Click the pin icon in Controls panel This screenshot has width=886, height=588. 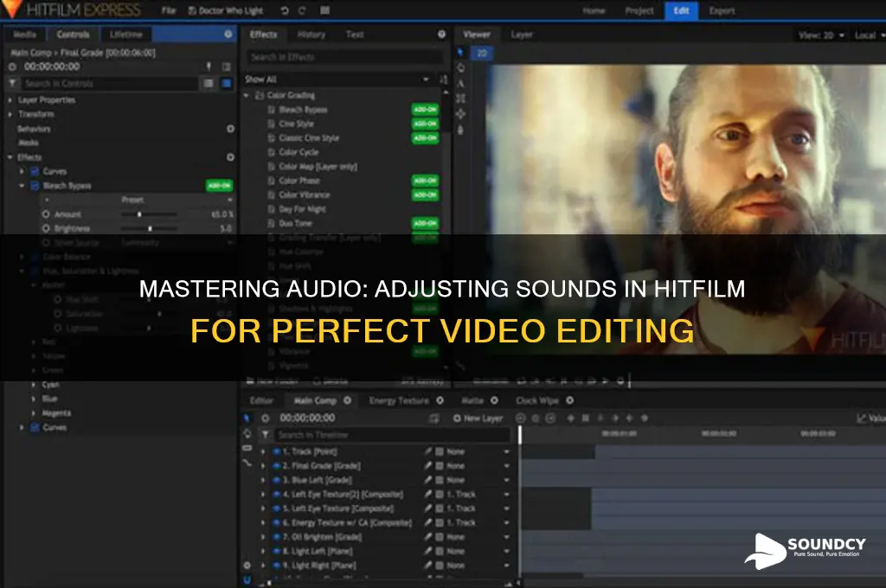(x=209, y=67)
